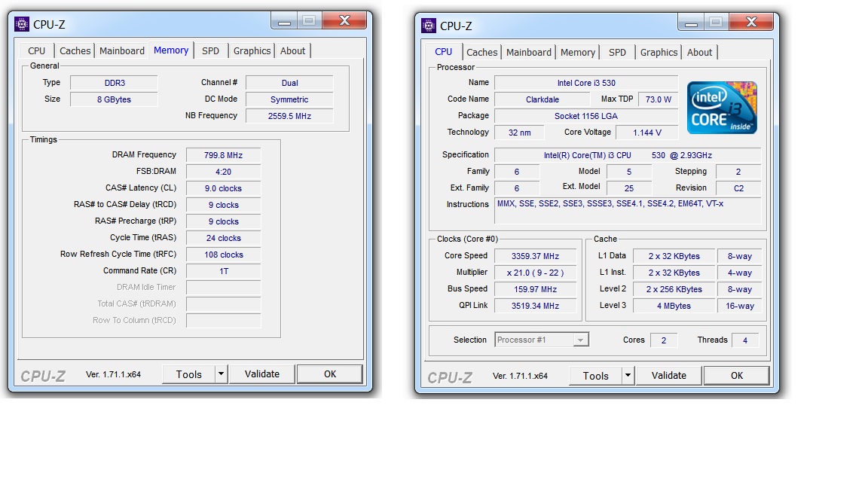The image size is (868, 488).
Task: Click the Dual channel value
Action: coord(289,83)
